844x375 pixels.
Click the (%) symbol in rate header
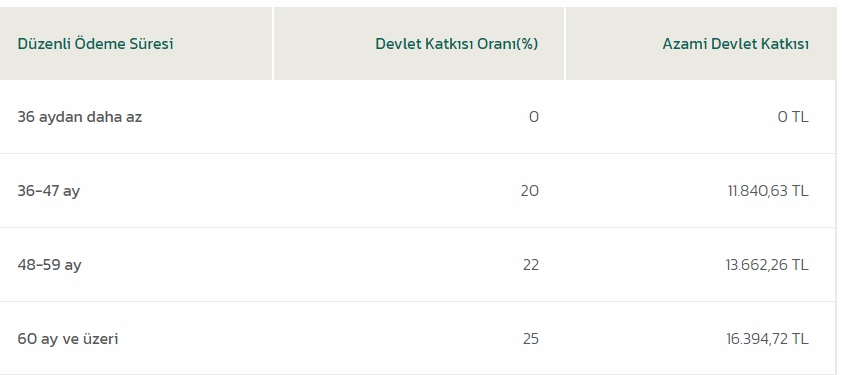tap(527, 44)
